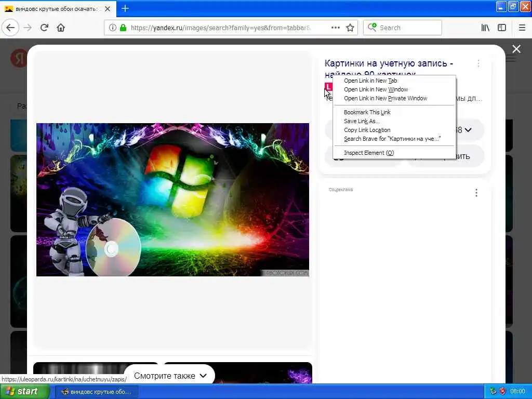Expand image size dropdown chevron
532x399 pixels.
(468, 130)
